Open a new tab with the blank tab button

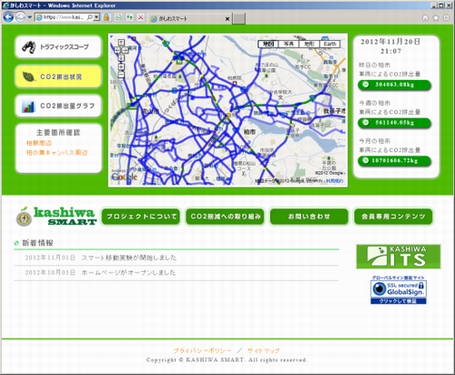point(239,19)
